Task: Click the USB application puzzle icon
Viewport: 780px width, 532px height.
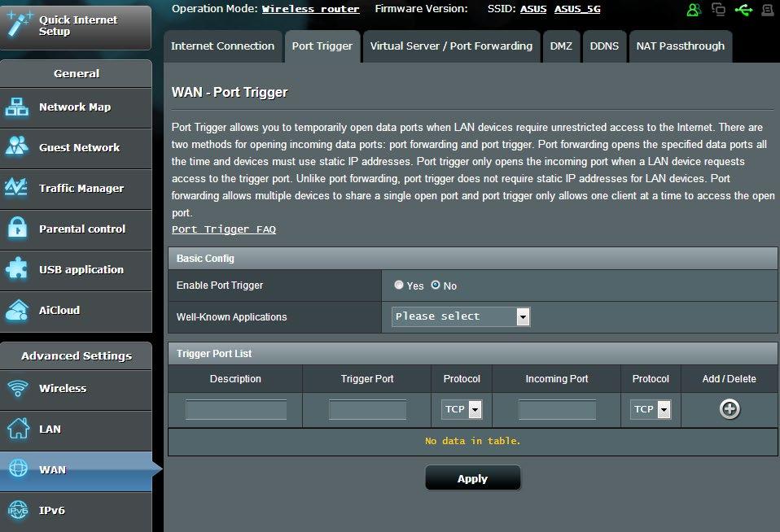Action: 17,269
